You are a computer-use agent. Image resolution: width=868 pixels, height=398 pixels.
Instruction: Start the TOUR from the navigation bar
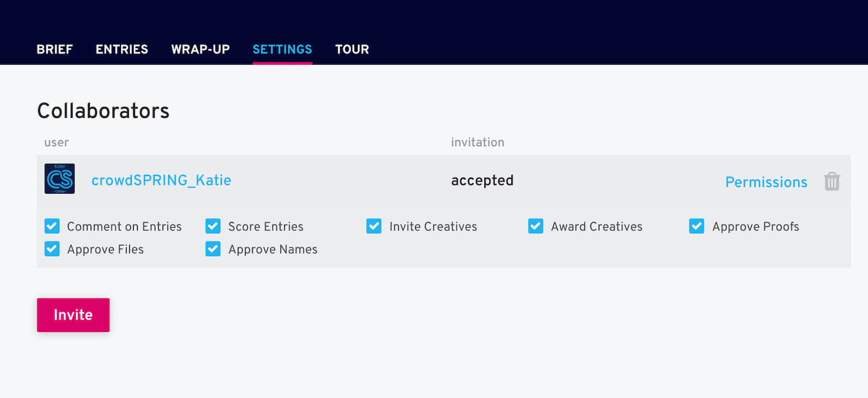pos(352,49)
